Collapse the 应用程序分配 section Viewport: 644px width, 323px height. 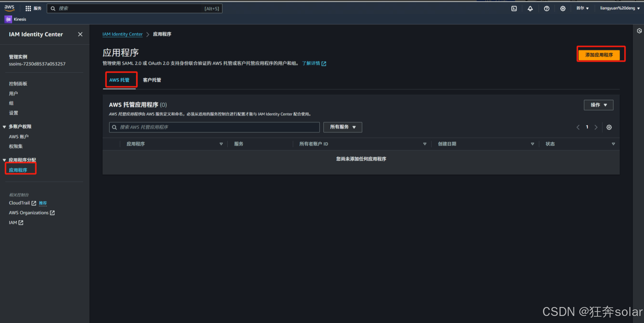click(x=4, y=160)
